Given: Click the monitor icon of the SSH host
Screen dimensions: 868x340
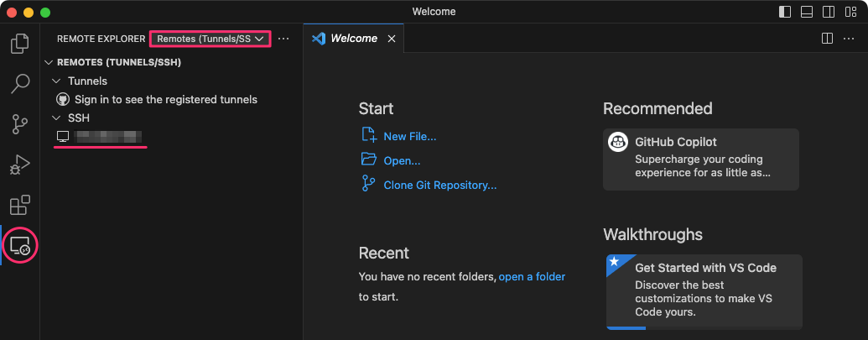Looking at the screenshot, I should pyautogui.click(x=63, y=136).
